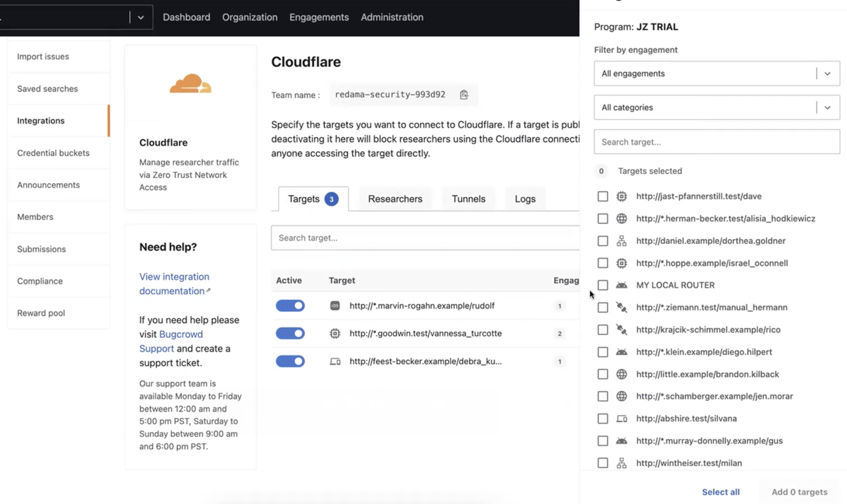This screenshot has height=504, width=847.
Task: Switch to the Targets tab
Action: click(313, 199)
